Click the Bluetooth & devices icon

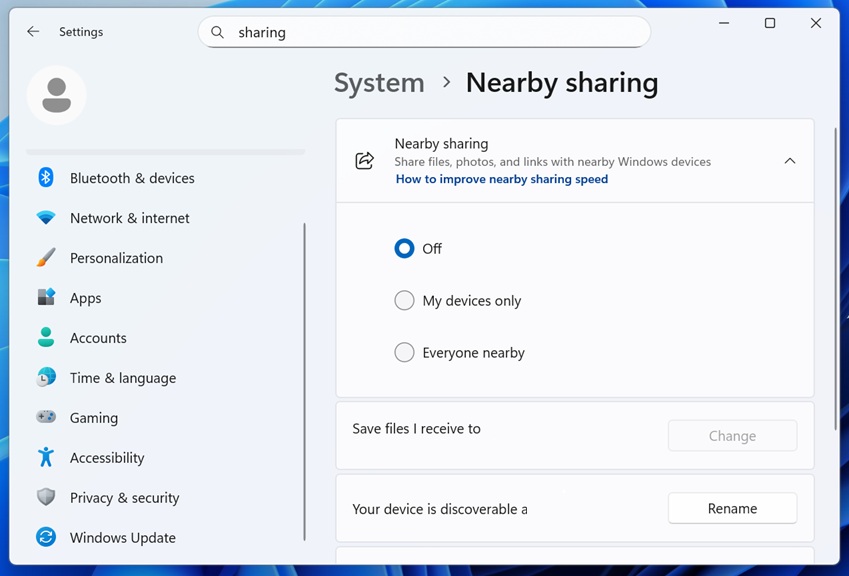click(x=46, y=178)
